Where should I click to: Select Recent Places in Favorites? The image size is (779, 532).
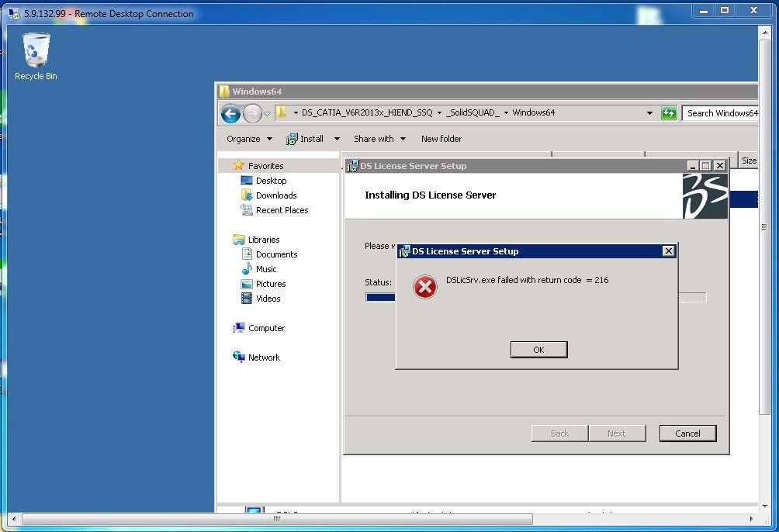(x=282, y=210)
